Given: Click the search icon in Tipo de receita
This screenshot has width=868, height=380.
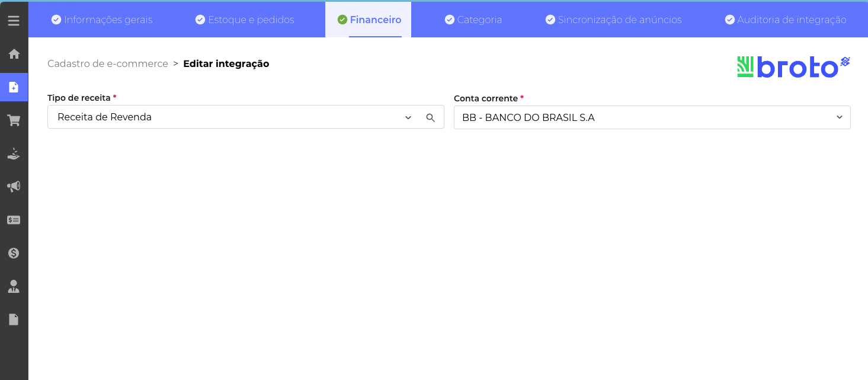Looking at the screenshot, I should pos(431,117).
